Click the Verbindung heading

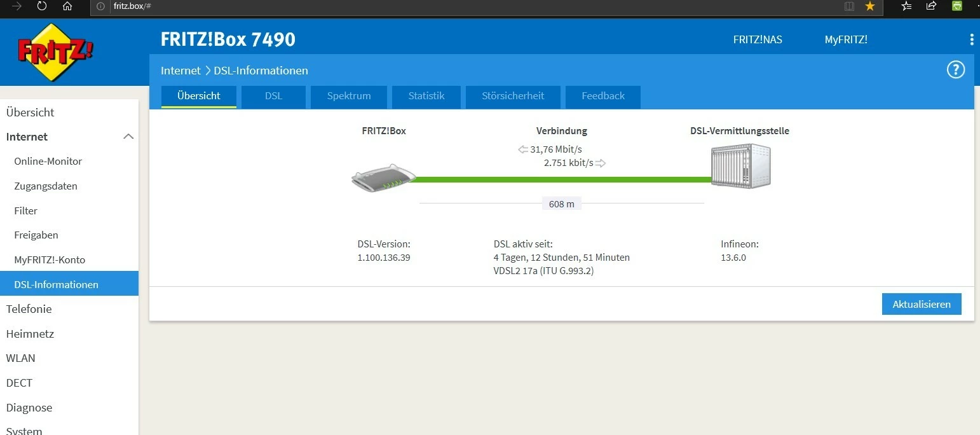click(x=562, y=131)
